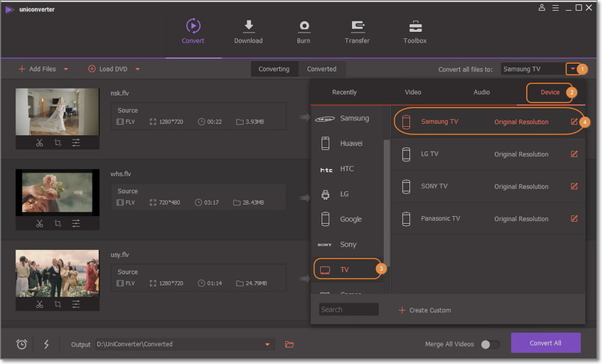Viewport: 602px width, 364px height.
Task: Select the Video format tab
Action: point(413,92)
